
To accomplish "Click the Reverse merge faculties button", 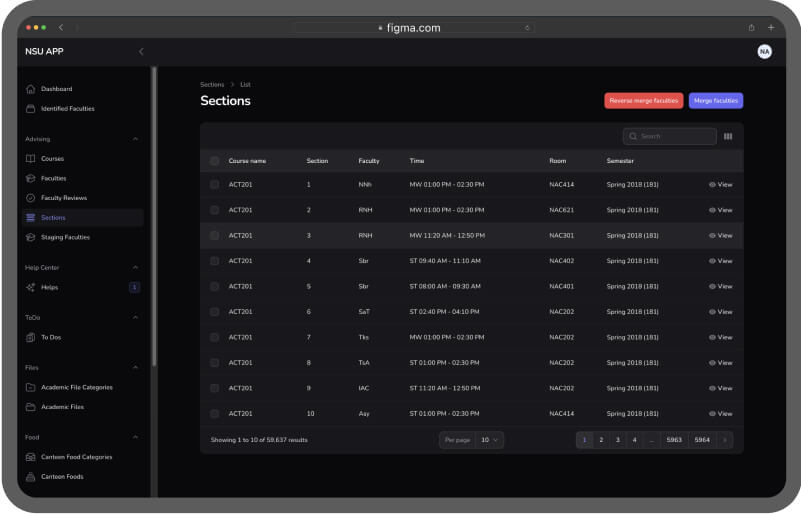I will [x=643, y=101].
